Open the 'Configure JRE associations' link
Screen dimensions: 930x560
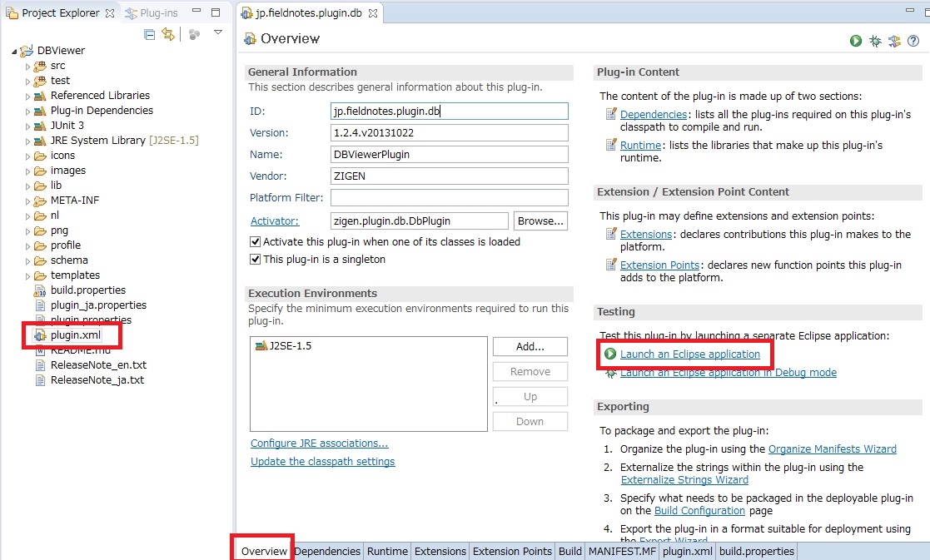tap(318, 444)
